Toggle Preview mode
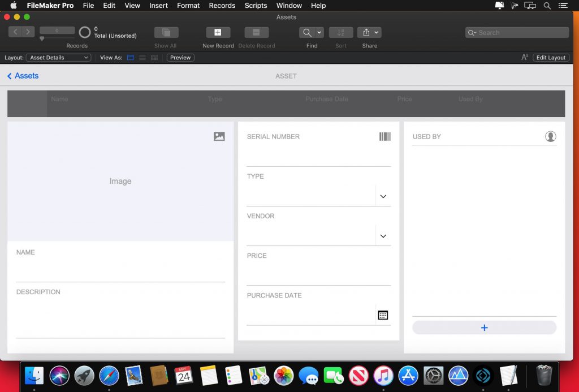The image size is (579, 392). [180, 57]
